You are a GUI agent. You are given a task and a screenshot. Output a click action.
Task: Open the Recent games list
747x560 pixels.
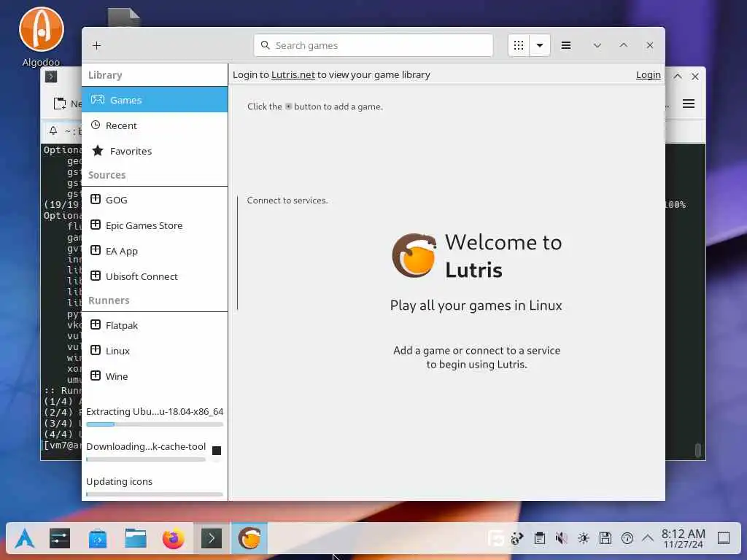155,125
